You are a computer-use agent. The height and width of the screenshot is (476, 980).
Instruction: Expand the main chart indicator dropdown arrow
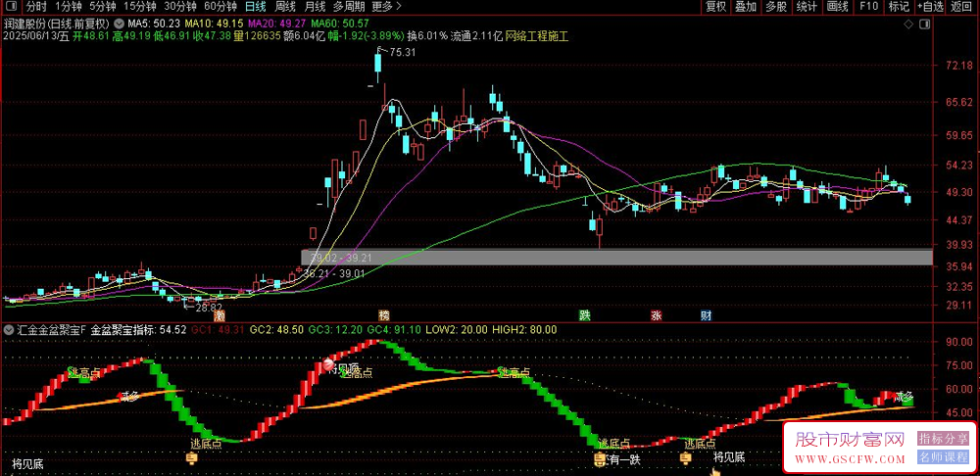pos(120,24)
